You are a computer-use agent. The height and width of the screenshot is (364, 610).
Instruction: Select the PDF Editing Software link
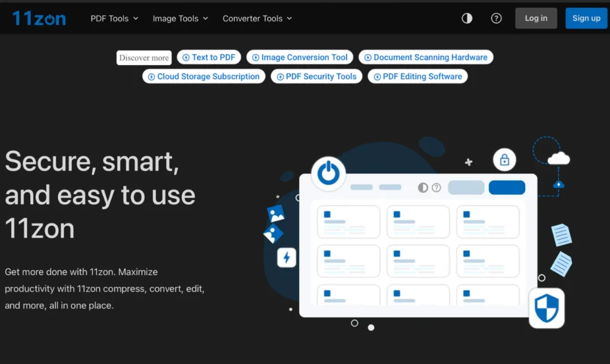coord(418,77)
